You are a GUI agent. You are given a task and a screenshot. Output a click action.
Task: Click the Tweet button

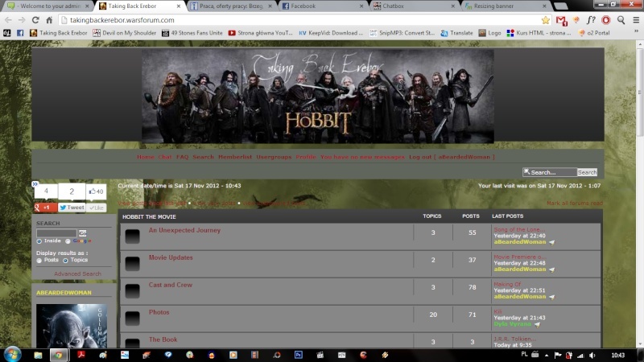tap(72, 208)
